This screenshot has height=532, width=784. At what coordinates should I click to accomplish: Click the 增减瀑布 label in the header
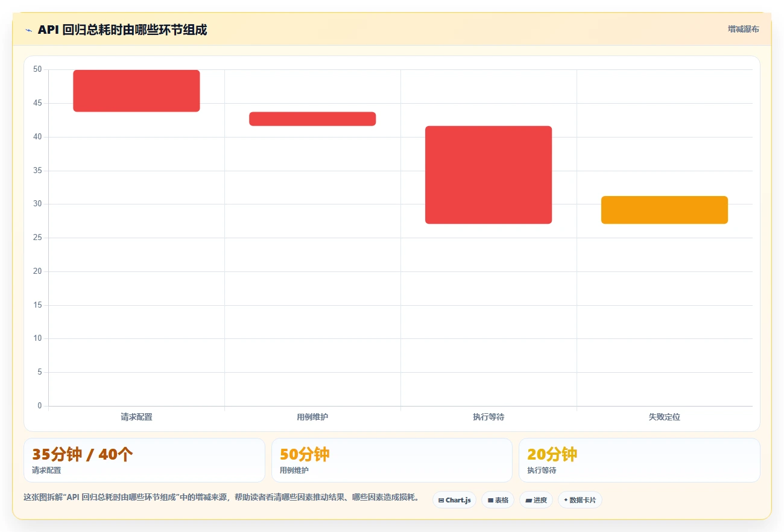744,29
